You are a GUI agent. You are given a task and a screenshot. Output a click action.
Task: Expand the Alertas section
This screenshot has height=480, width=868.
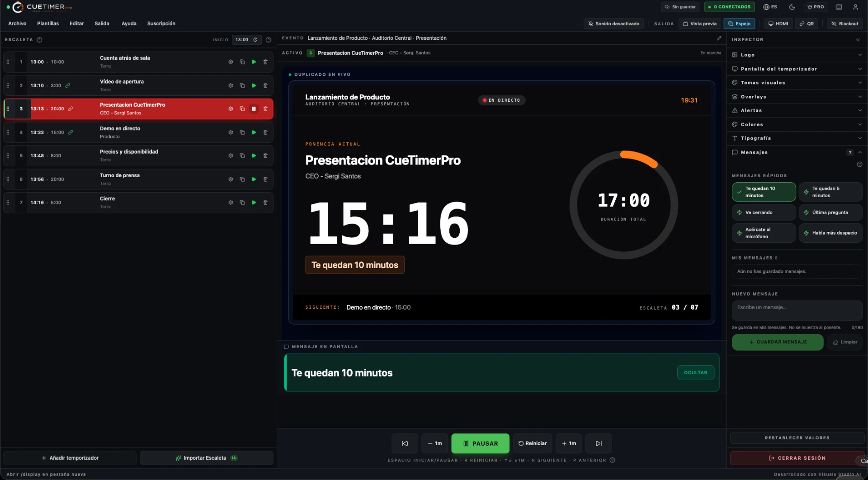tap(797, 110)
